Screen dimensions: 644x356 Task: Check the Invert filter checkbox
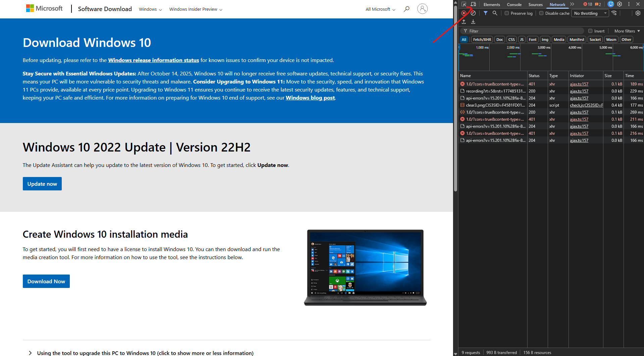tap(590, 31)
